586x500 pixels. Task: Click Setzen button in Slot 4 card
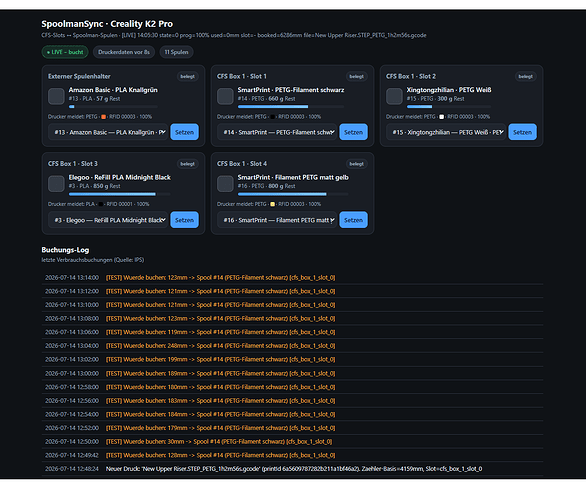353,220
